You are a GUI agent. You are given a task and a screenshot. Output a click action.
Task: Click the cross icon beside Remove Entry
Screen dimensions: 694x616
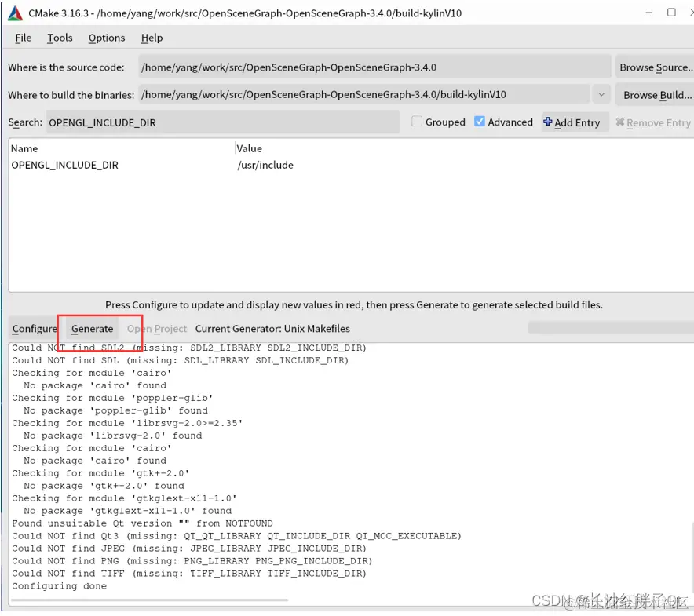click(619, 122)
